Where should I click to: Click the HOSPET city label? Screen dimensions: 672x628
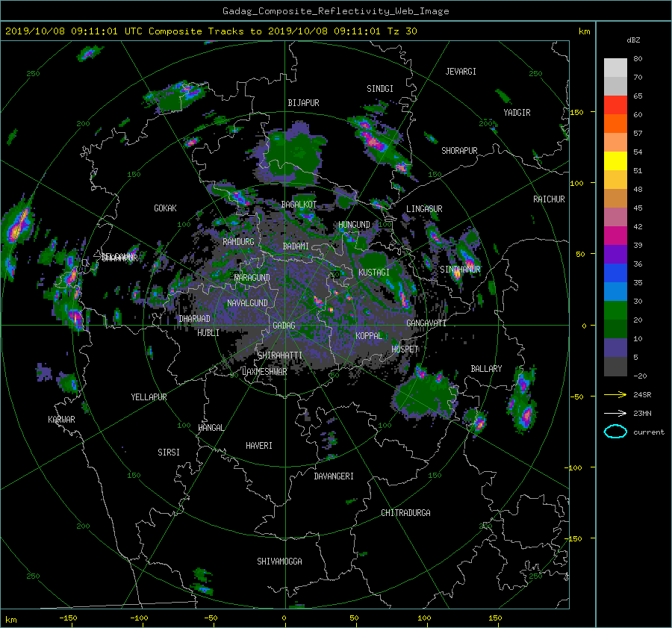[x=405, y=349]
